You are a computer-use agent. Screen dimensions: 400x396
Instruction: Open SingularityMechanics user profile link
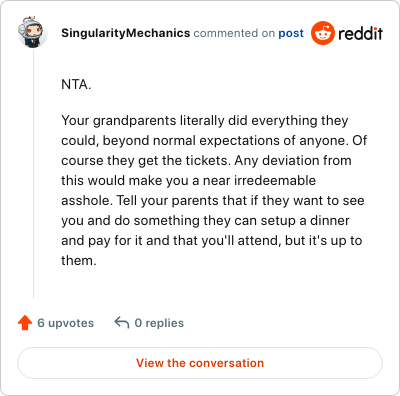pyautogui.click(x=126, y=33)
